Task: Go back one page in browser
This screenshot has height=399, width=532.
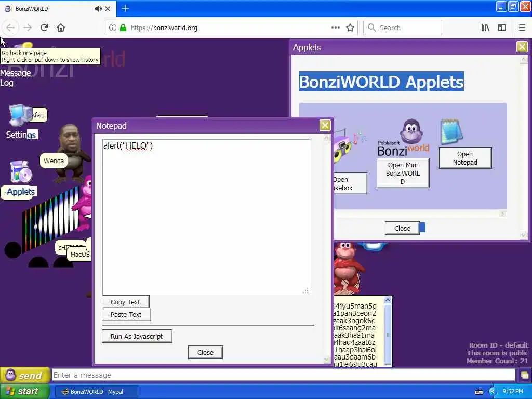Action: tap(10, 28)
